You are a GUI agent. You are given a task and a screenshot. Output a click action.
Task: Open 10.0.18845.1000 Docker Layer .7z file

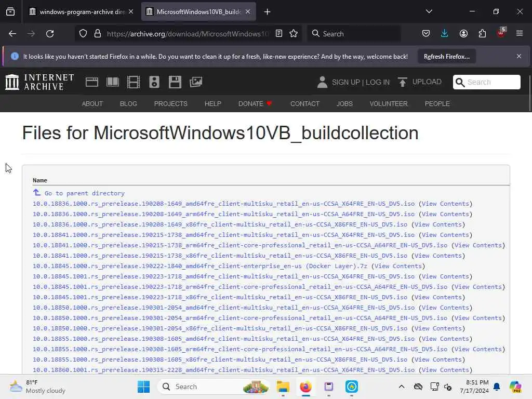(200, 266)
